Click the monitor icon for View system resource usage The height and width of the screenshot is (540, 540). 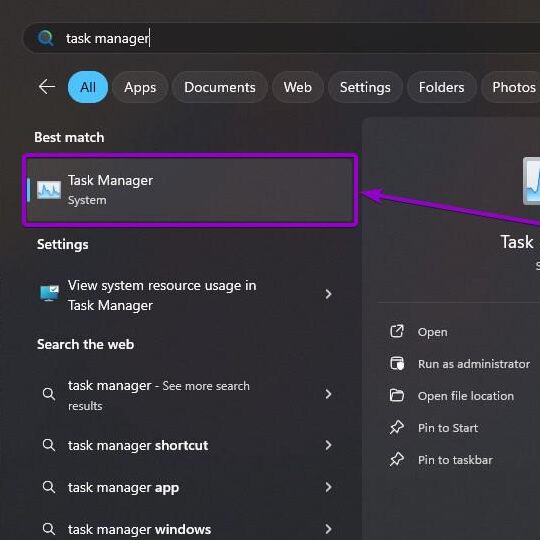49,293
